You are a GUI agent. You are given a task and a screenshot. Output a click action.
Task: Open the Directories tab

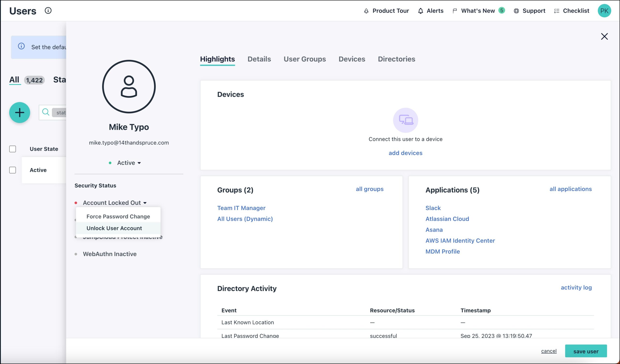396,59
